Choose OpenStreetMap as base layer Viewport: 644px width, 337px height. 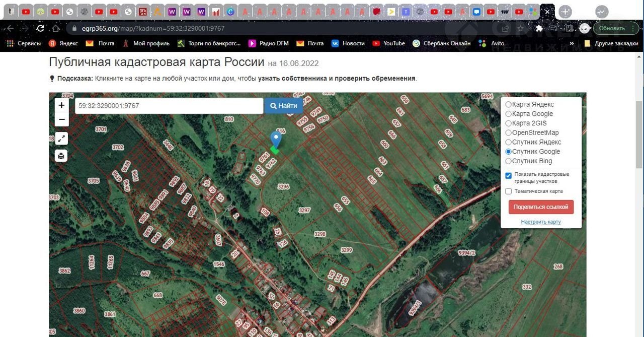point(508,133)
